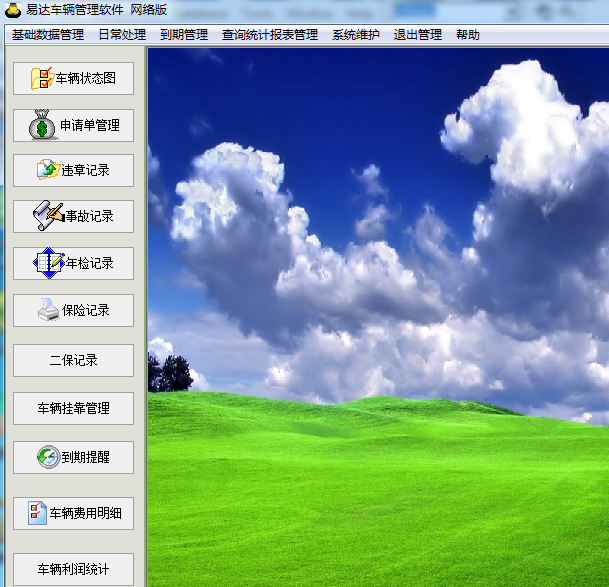Click the 违章记录 label text
The width and height of the screenshot is (609, 587).
(85, 170)
